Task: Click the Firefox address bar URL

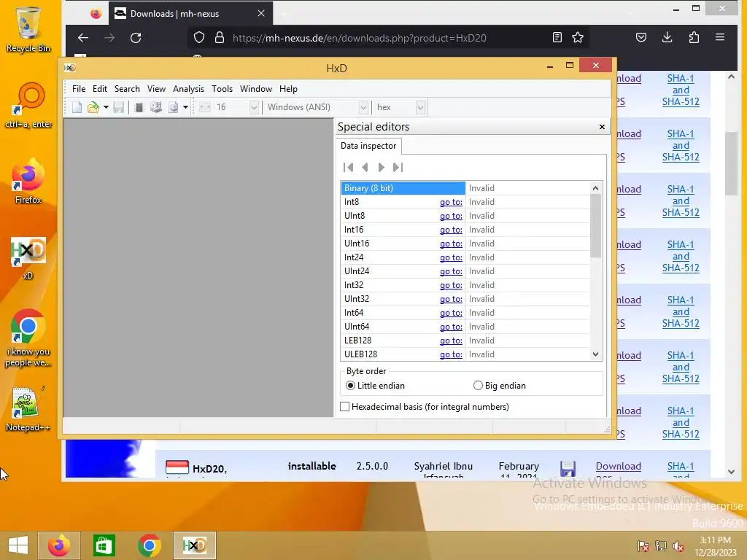Action: point(359,38)
